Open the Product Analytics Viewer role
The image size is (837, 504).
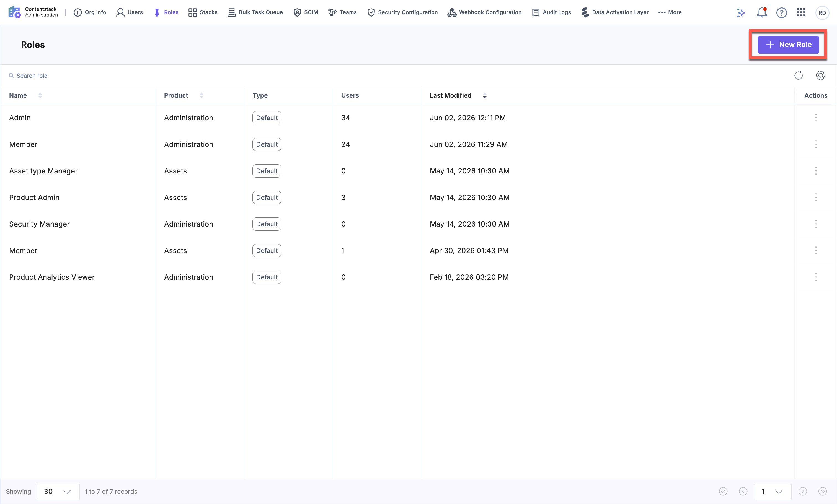(52, 277)
